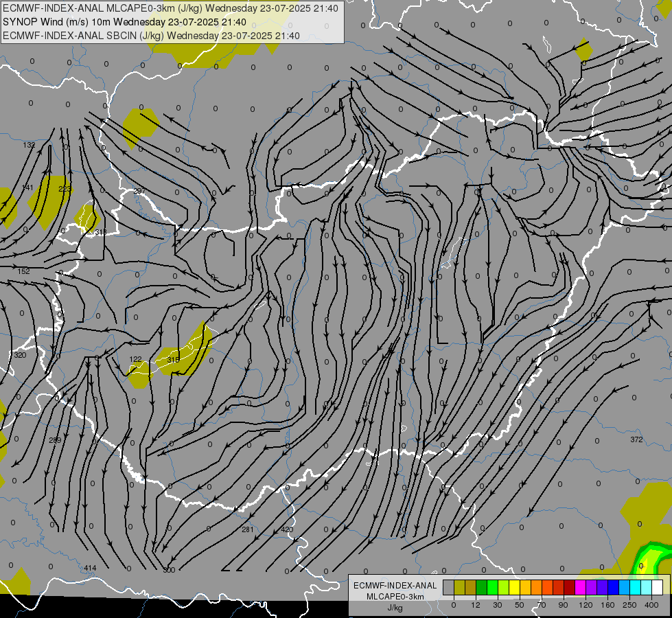Screen dimensions: 672x618
Task: Select the white legend swatch
Action: coord(657,587)
